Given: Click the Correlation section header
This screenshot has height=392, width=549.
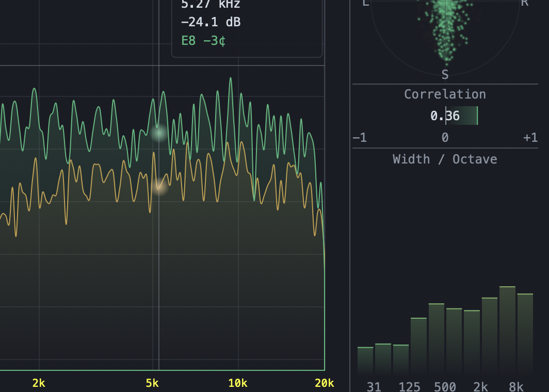Looking at the screenshot, I should [445, 94].
